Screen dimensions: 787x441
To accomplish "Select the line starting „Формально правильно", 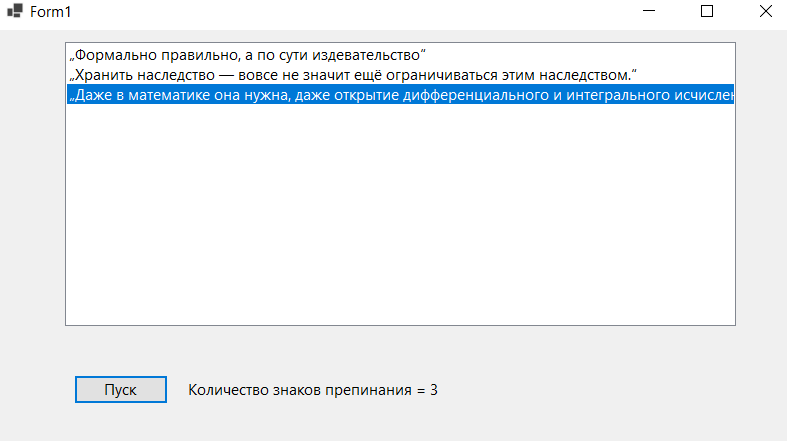I will [400, 55].
